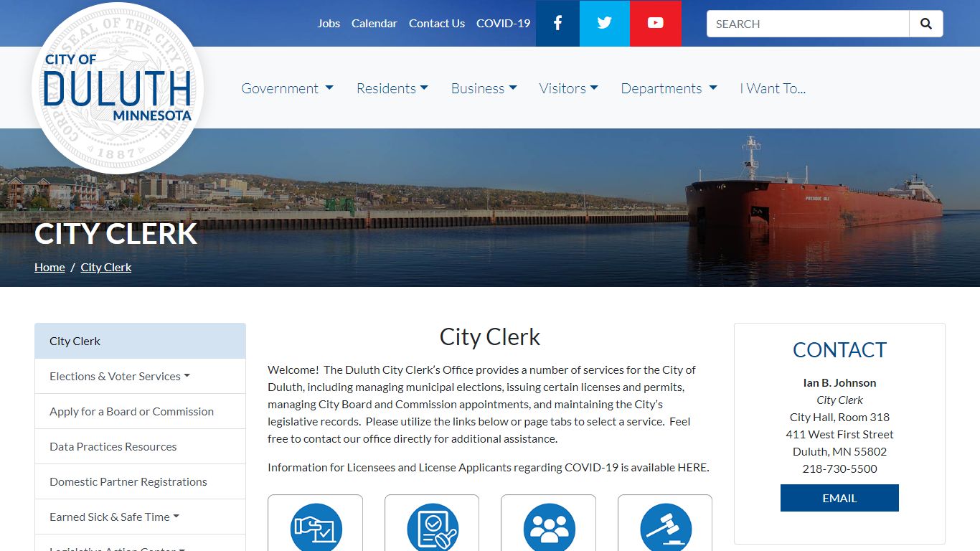Click the City Clerk breadcrumb link
The width and height of the screenshot is (980, 551).
pos(106,267)
